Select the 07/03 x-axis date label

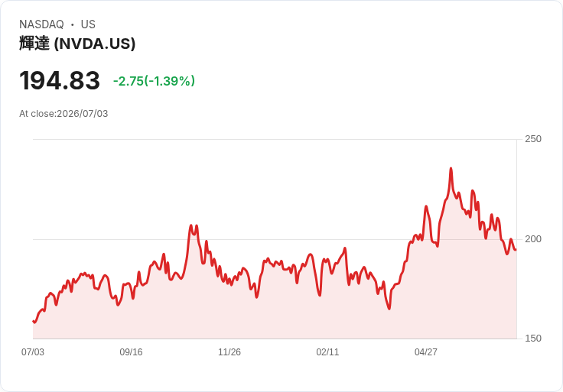[x=33, y=352]
